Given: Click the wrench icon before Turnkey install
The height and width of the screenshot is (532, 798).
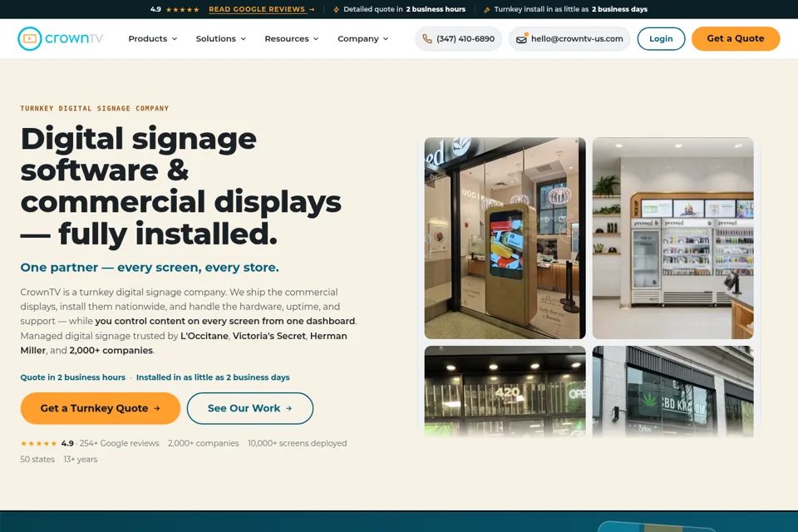Looking at the screenshot, I should (486, 9).
